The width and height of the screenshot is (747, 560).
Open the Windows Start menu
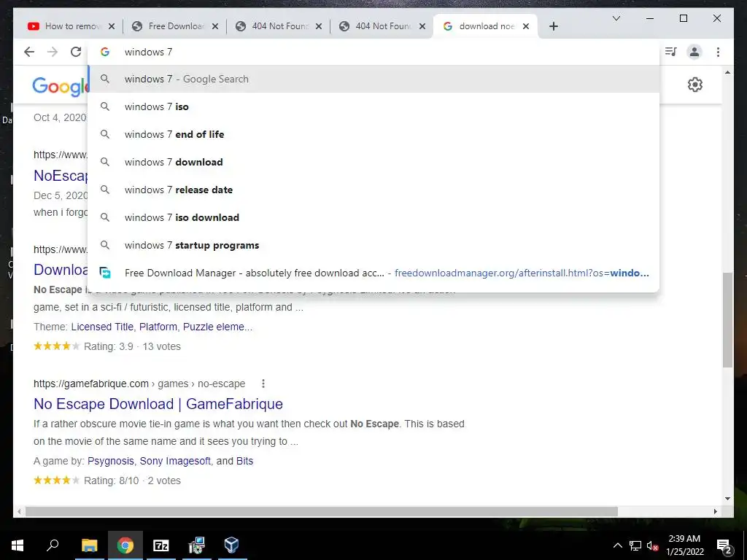pos(18,545)
